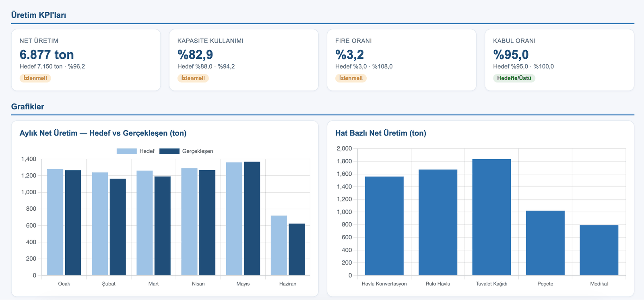Click the Haziran Hedef light-blue bar
The width and height of the screenshot is (644, 300).
point(279,245)
